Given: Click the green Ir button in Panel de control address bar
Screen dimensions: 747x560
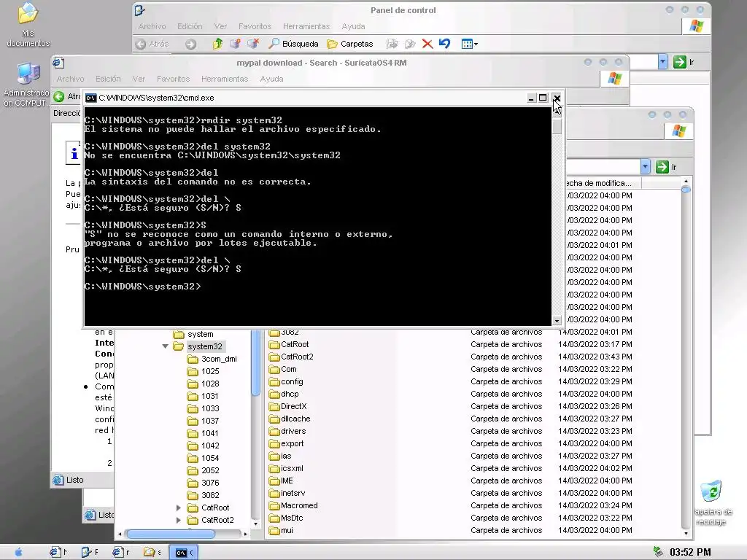Looking at the screenshot, I should point(684,62).
